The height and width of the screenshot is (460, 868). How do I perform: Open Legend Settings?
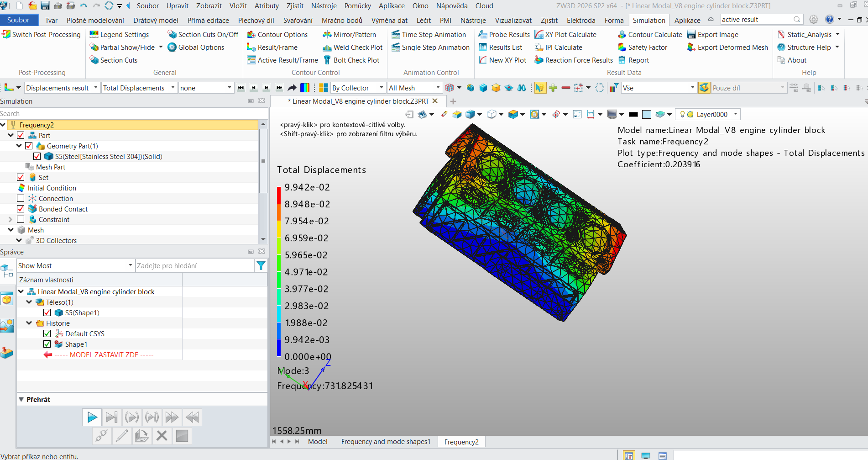[119, 34]
